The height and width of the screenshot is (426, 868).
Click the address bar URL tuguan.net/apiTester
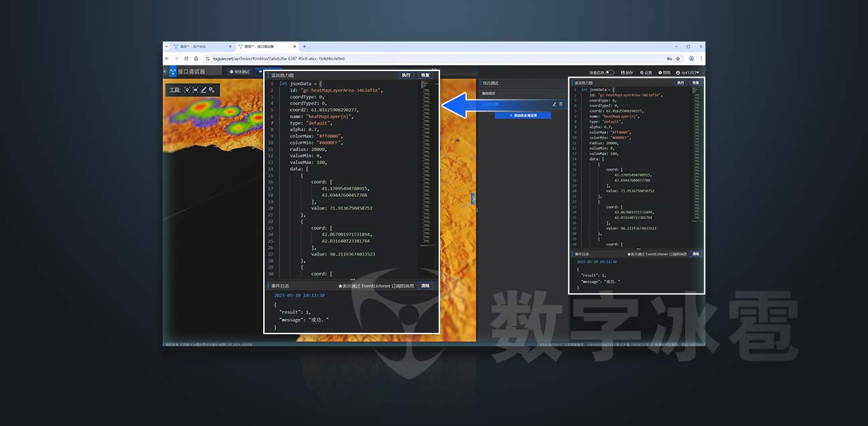[279, 58]
